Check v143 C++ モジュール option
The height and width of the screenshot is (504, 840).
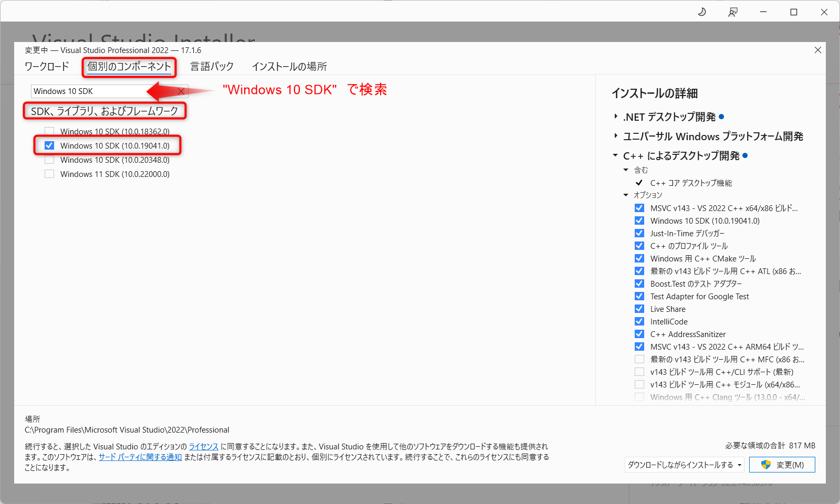[x=639, y=384]
